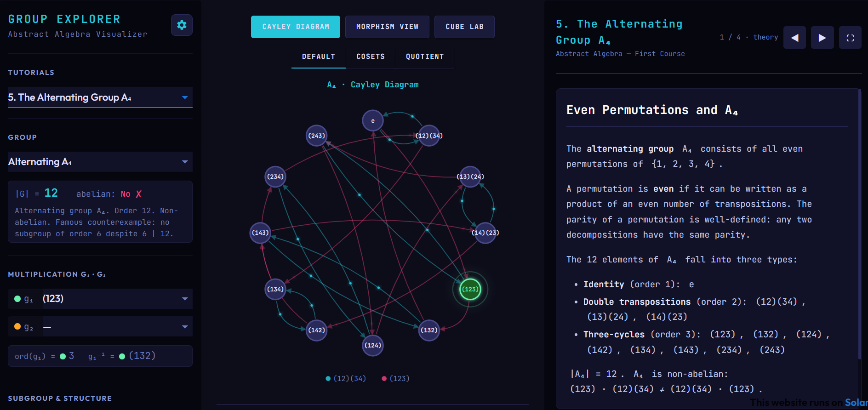Go to previous tutorial page arrow

coord(794,38)
